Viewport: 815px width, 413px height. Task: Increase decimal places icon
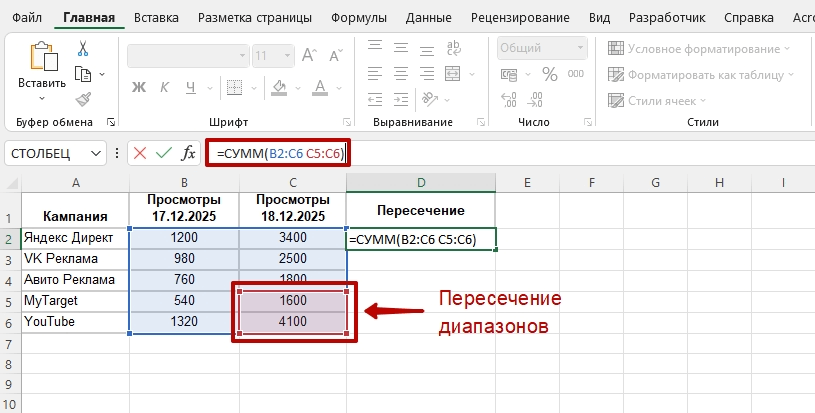click(509, 99)
